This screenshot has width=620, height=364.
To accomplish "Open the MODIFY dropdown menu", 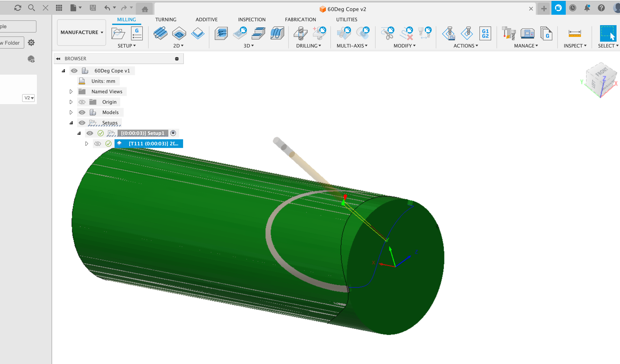I will point(405,46).
